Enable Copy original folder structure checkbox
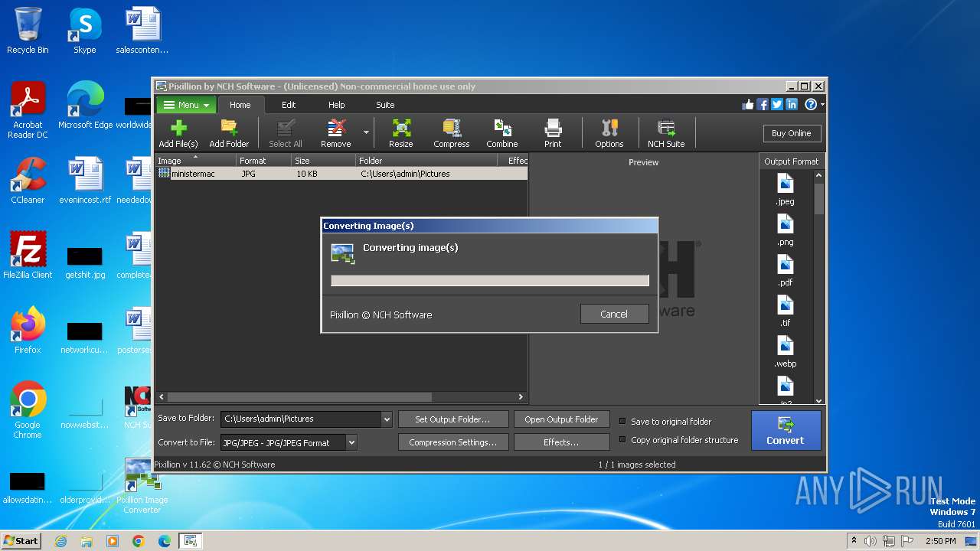Viewport: 980px width, 551px height. [622, 440]
